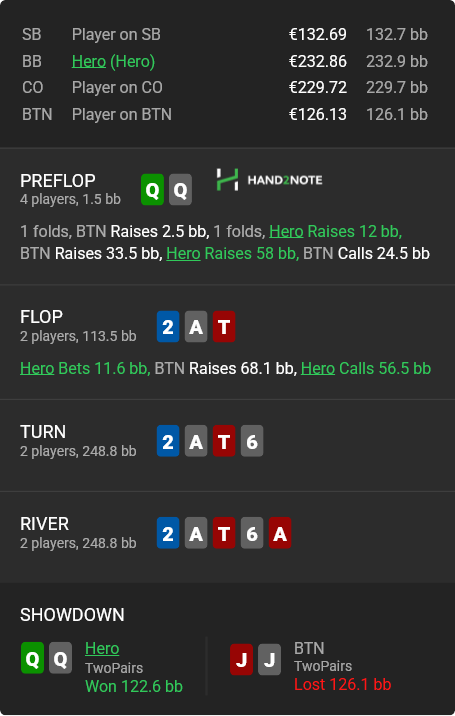Viewport: 455px width, 716px height.
Task: Select the blue 2 card on flop
Action: tap(168, 326)
